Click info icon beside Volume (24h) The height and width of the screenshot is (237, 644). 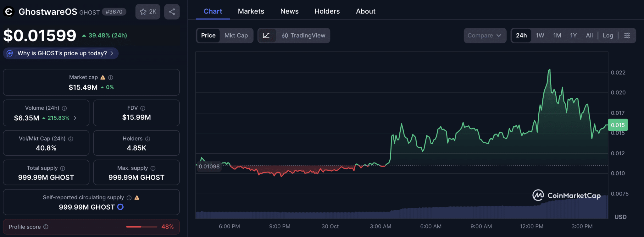pos(64,108)
